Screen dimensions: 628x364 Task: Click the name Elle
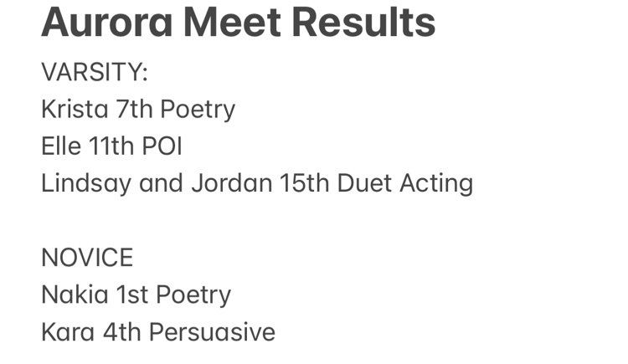pyautogui.click(x=61, y=146)
